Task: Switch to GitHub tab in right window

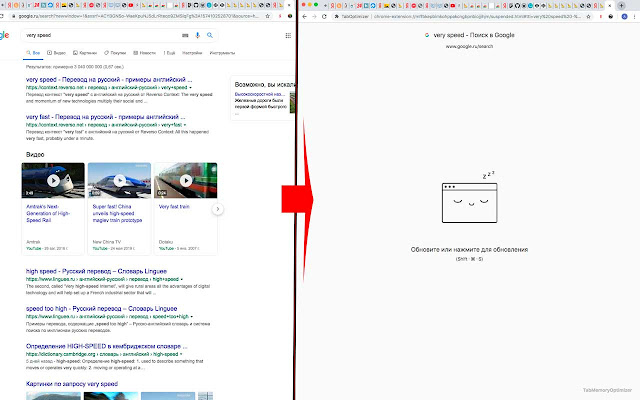Action: [517, 5]
